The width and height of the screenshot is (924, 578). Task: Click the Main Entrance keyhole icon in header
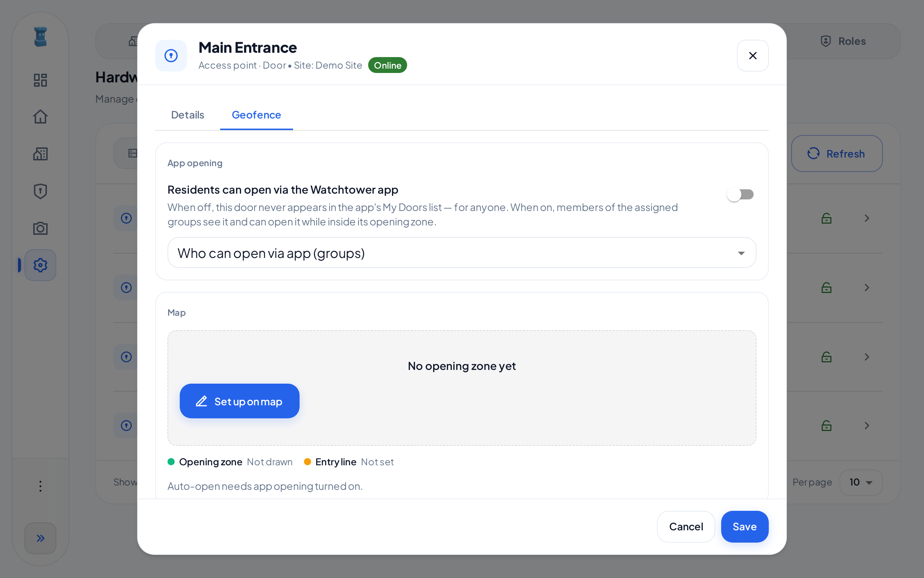coord(171,55)
